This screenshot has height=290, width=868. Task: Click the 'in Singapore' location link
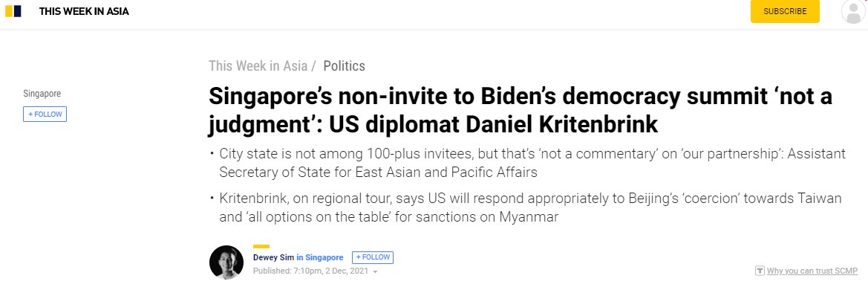[320, 257]
